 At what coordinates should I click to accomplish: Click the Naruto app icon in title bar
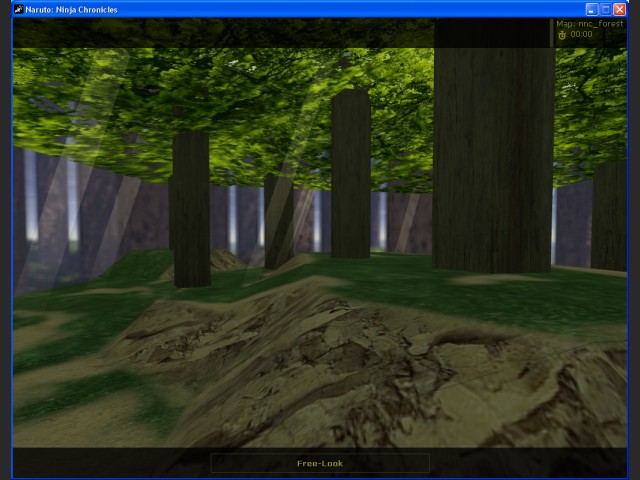click(19, 9)
